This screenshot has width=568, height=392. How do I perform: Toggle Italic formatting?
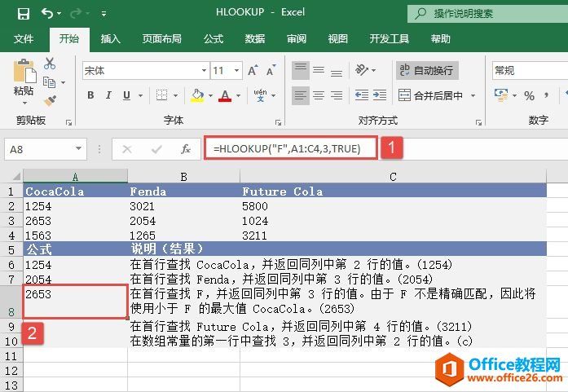(x=108, y=95)
